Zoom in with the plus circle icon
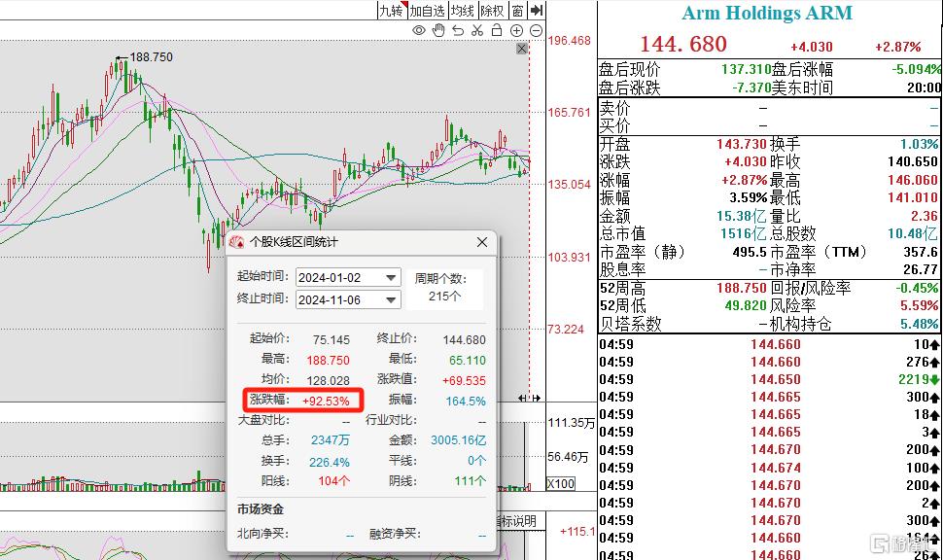Screen dimensions: 943x560 pos(516,30)
